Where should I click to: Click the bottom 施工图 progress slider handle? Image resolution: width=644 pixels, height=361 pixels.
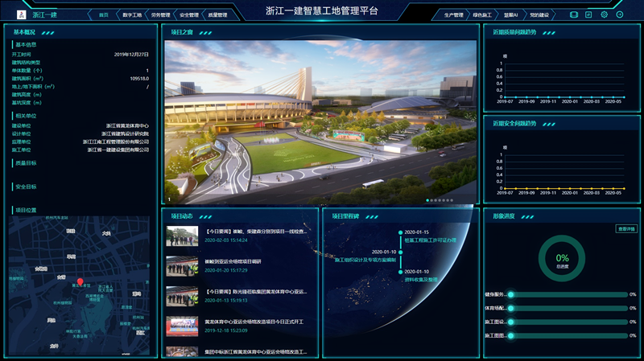tap(511, 335)
